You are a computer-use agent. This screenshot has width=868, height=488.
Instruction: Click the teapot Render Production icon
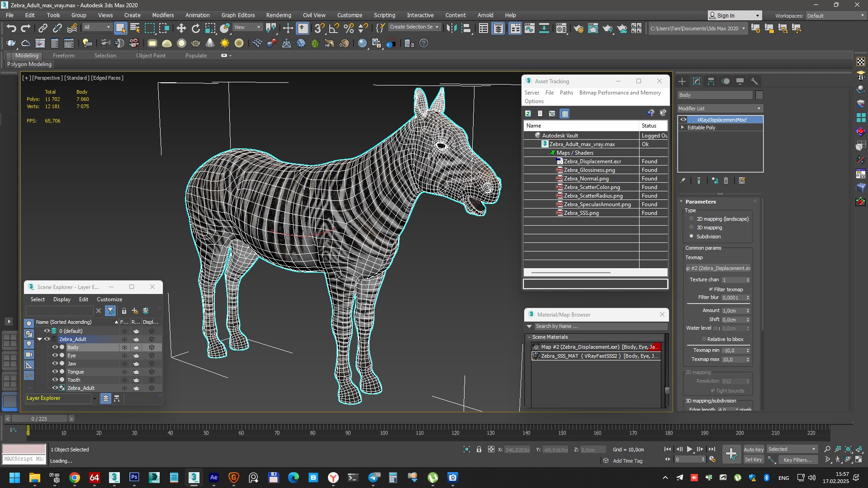607,28
